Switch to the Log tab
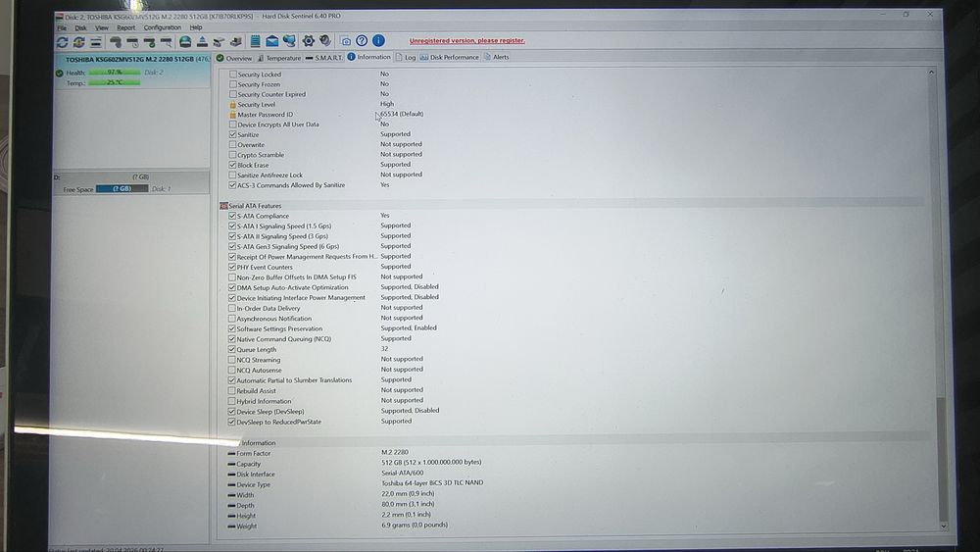Screen dimensions: 980x552 (406, 57)
